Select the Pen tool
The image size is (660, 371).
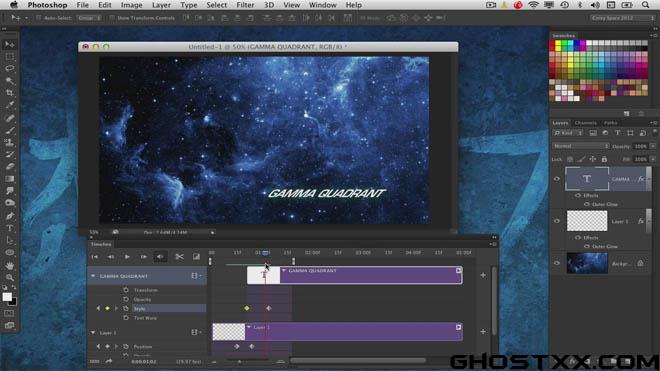(10, 216)
